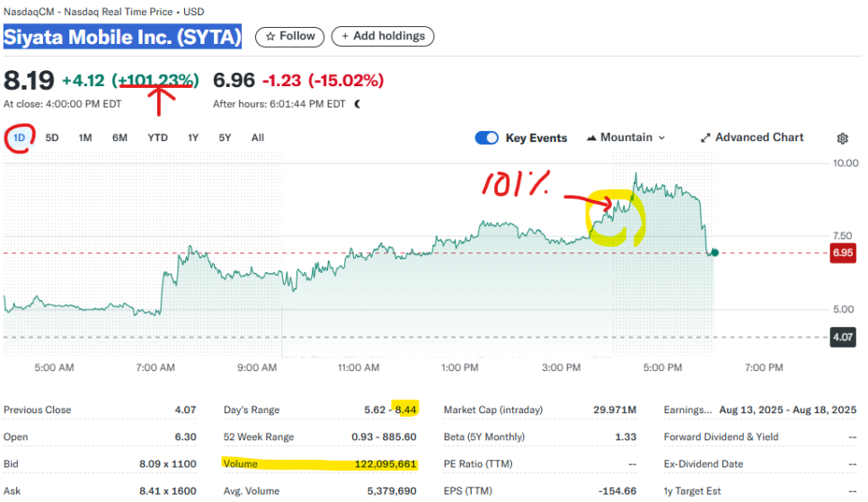This screenshot has height=502, width=868.
Task: Switch to the 6M range
Action: 120,137
